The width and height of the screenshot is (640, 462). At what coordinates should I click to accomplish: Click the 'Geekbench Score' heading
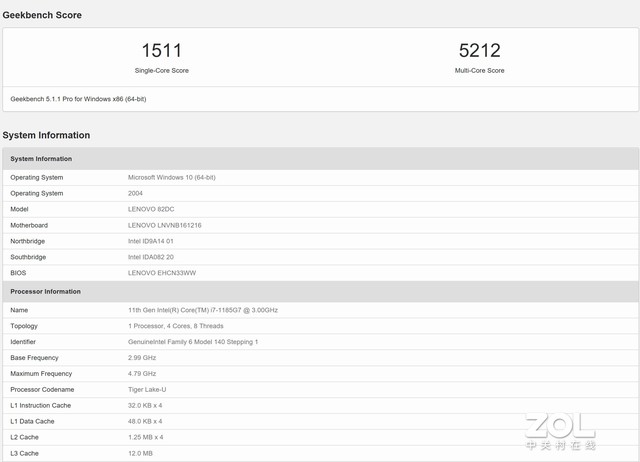coord(42,15)
